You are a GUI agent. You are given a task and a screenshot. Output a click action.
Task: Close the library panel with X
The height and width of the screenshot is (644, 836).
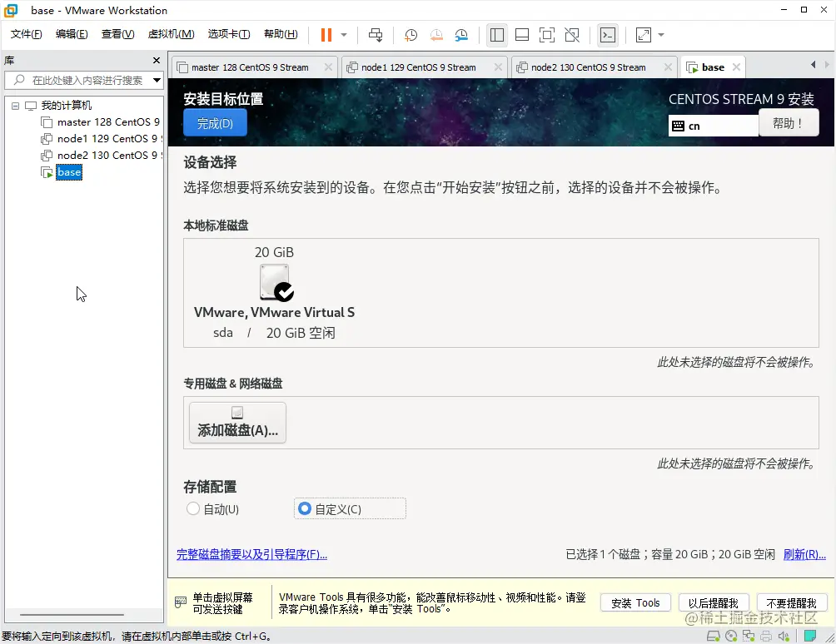[157, 60]
